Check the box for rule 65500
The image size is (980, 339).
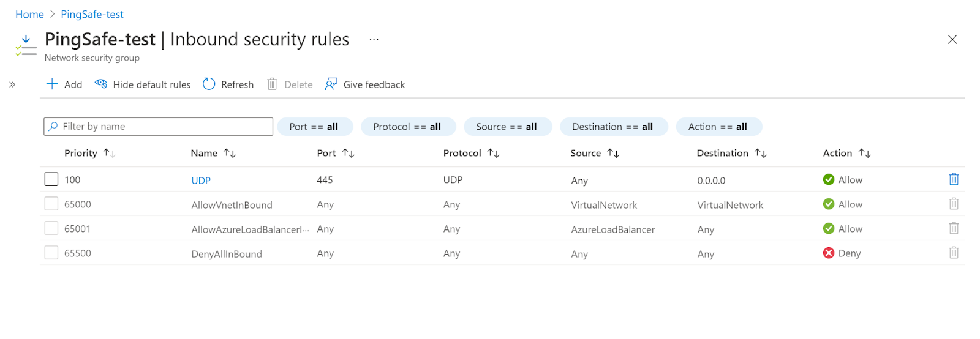pyautogui.click(x=51, y=253)
